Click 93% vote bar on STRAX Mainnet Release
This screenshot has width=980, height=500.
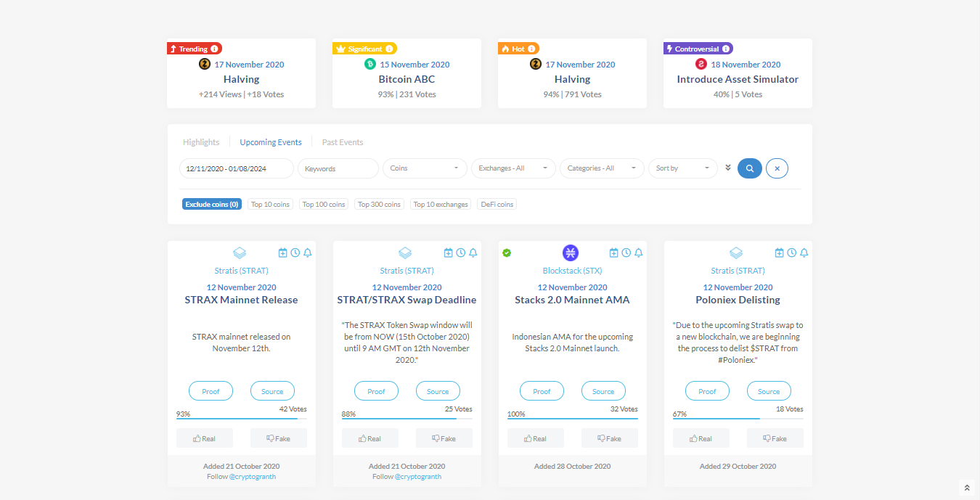(242, 419)
